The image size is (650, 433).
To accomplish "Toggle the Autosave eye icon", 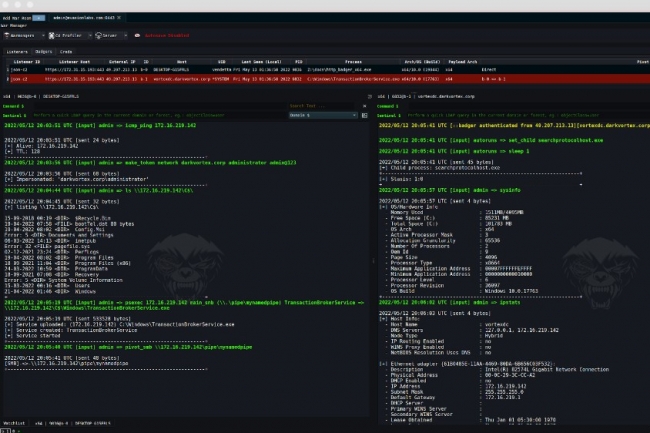I will [137, 36].
